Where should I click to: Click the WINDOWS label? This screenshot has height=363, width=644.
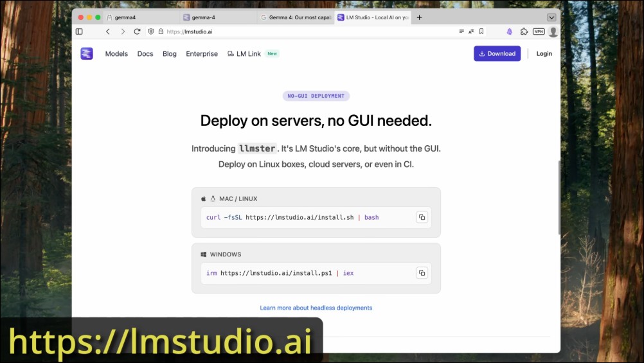(x=226, y=254)
